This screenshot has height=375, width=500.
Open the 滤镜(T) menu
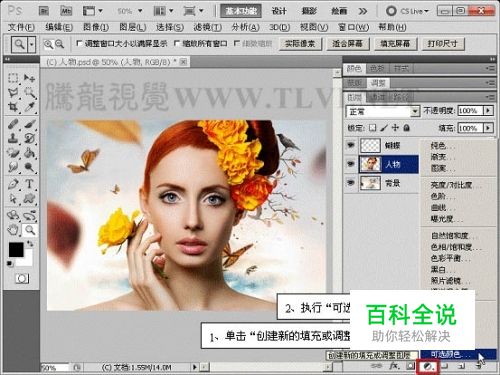point(207,27)
